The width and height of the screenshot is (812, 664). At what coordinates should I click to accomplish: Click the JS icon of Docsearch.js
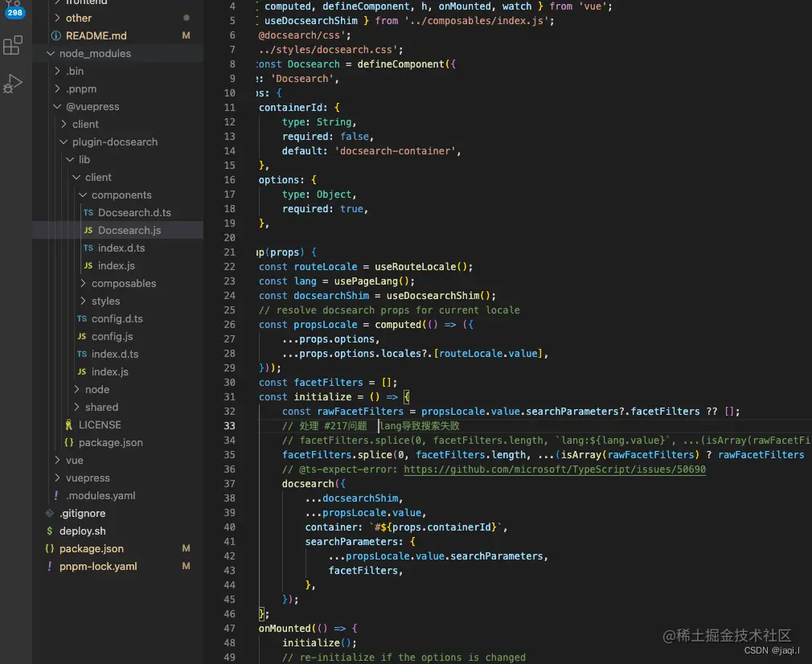[88, 231]
